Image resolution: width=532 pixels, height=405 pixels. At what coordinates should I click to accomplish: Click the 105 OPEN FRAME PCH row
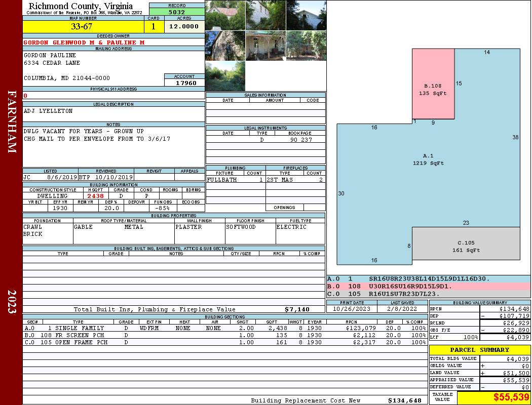coord(224,342)
